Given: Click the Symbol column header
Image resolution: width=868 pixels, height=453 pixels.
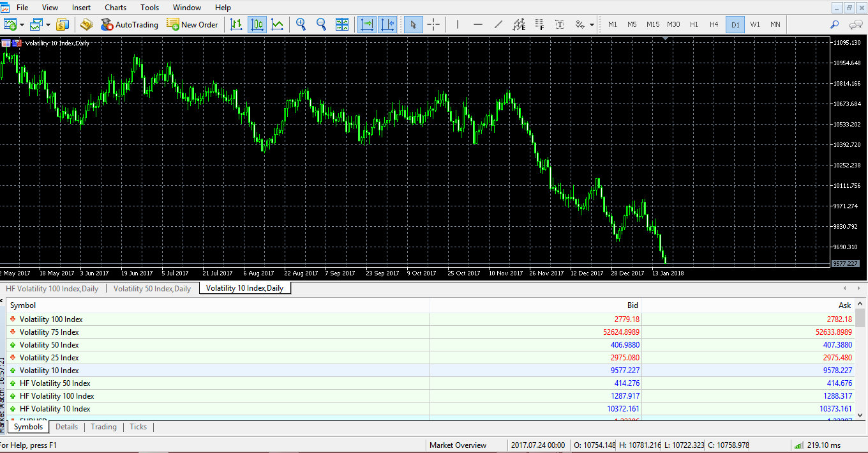Looking at the screenshot, I should point(218,305).
